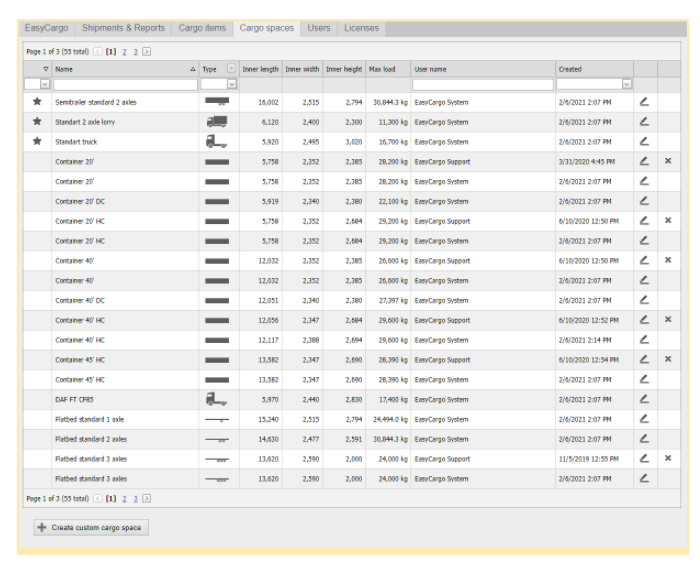
Task: Unstar the Standart 2 axle lorry
Action: click(x=37, y=122)
